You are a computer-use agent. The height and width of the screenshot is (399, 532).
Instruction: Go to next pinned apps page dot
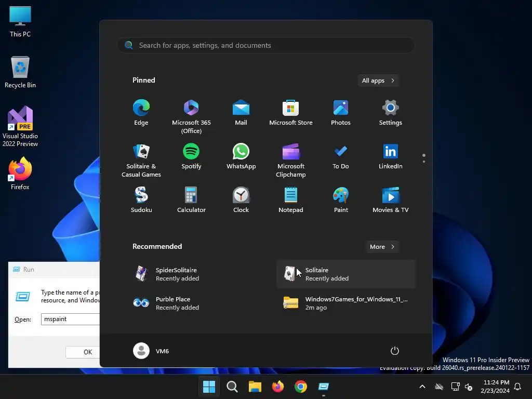[x=424, y=162]
